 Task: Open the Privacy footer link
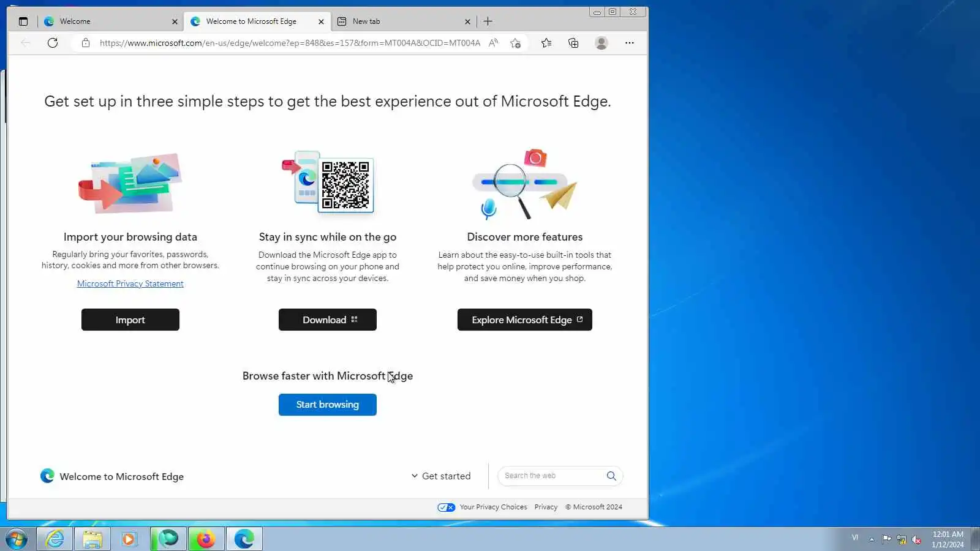point(546,507)
